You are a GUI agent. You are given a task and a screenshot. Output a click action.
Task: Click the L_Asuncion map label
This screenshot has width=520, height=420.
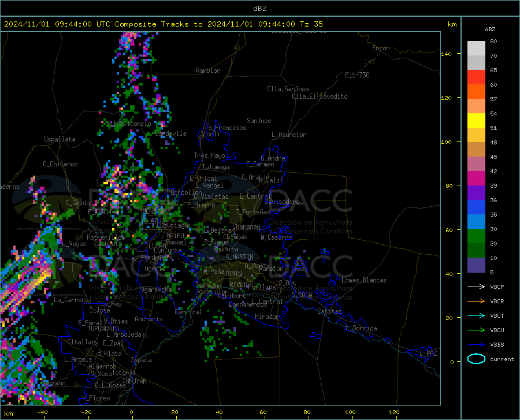(x=289, y=135)
